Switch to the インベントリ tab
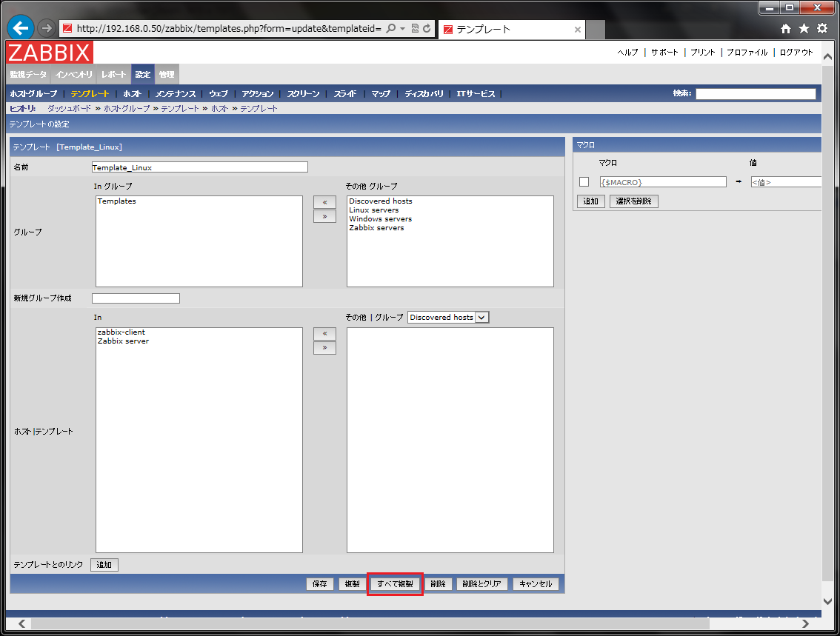Viewport: 840px width, 636px height. (x=74, y=75)
